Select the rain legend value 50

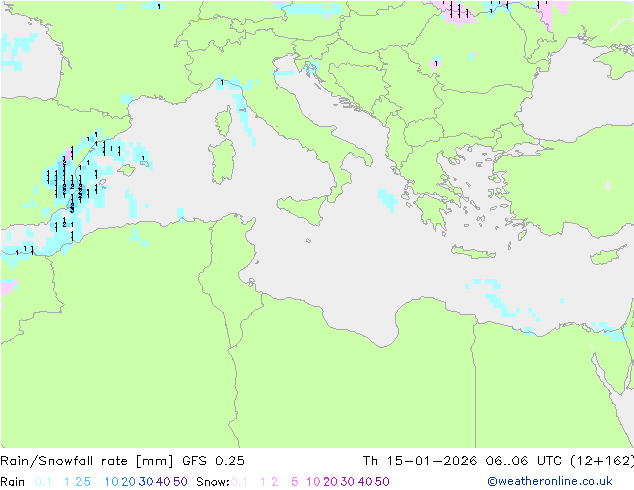click(180, 482)
